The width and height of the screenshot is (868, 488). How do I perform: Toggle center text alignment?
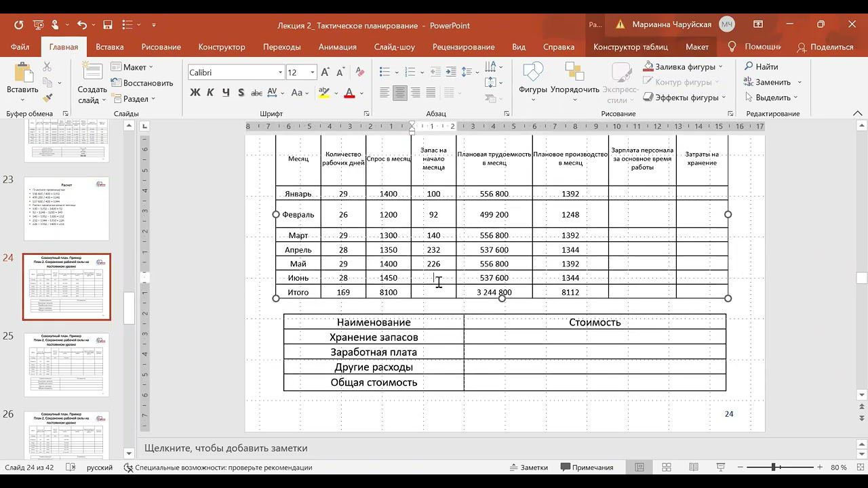tap(400, 93)
